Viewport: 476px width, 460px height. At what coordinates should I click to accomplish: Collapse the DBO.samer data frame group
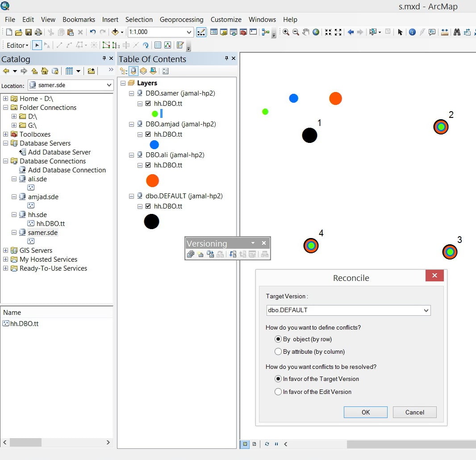(131, 93)
